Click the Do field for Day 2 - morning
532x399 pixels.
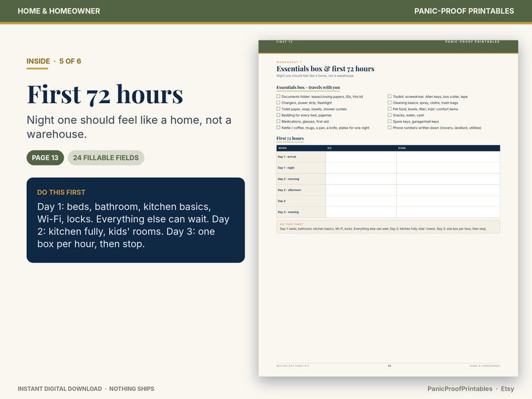361,179
